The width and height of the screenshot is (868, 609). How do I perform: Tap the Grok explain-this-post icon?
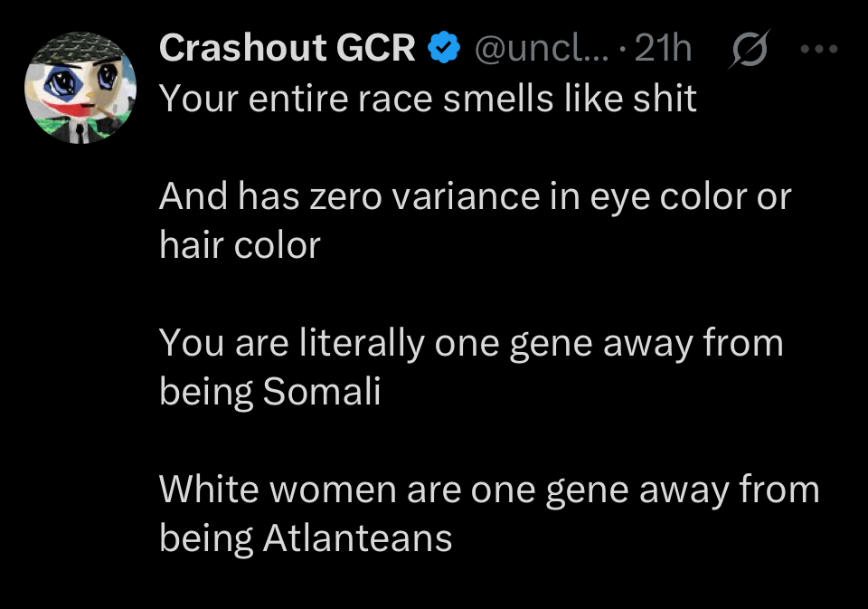coord(749,49)
